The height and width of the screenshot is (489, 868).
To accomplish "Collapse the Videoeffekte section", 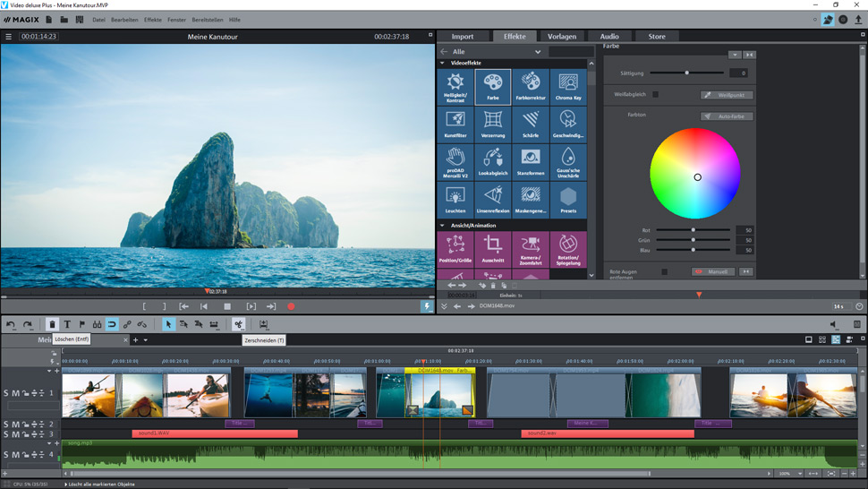I will [x=442, y=64].
